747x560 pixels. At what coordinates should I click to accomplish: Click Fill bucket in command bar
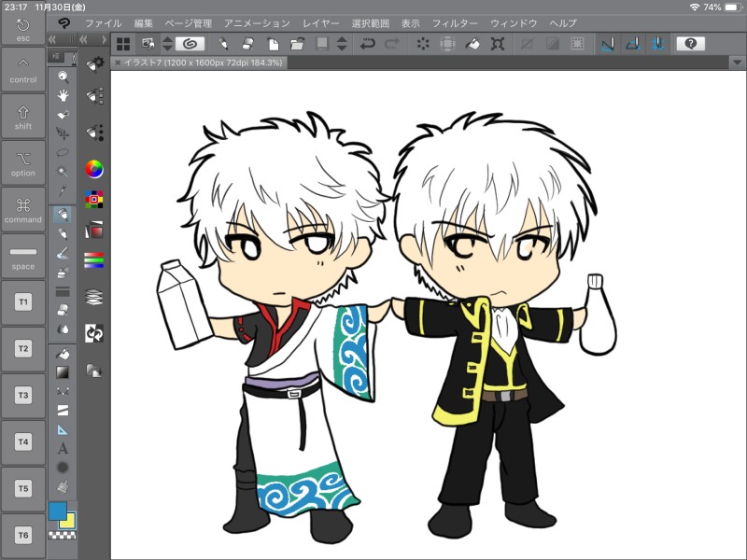point(472,44)
